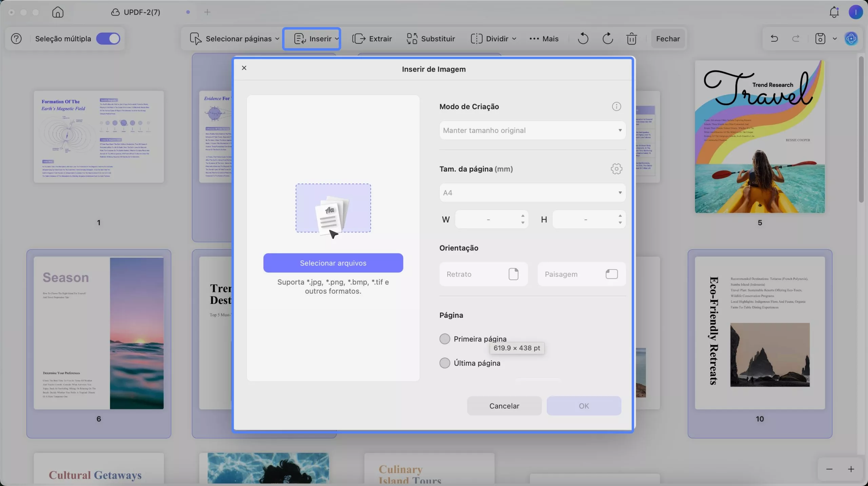Toggle Seleção múltipla switch off

pos(108,39)
